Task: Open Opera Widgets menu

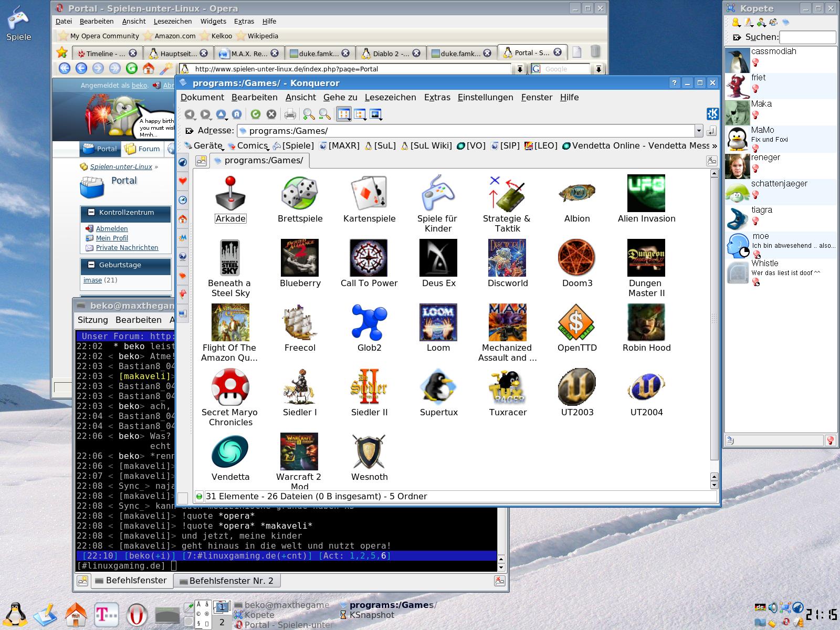Action: tap(213, 21)
